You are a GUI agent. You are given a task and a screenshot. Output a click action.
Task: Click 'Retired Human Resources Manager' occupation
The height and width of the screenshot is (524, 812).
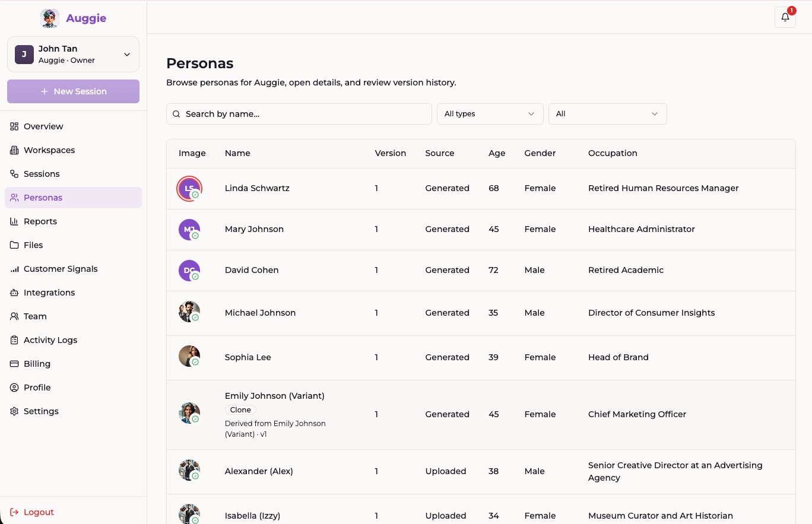tap(664, 188)
